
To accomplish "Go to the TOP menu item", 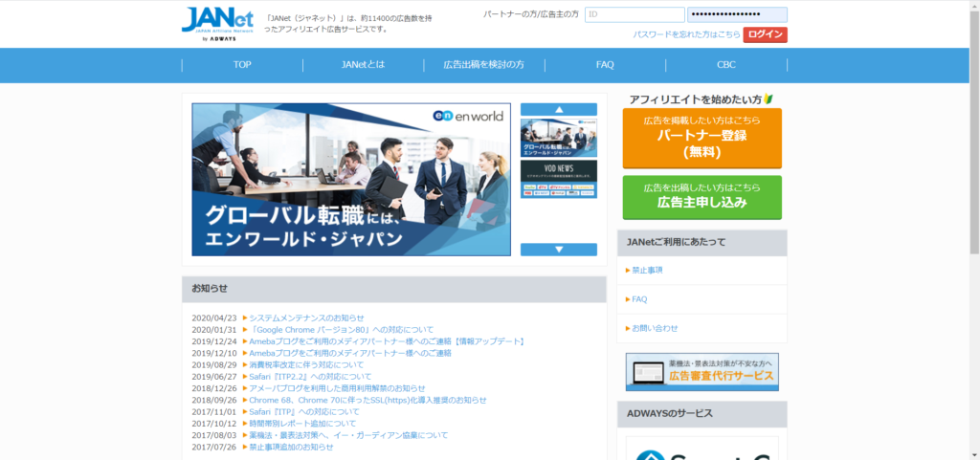I will pos(242,65).
